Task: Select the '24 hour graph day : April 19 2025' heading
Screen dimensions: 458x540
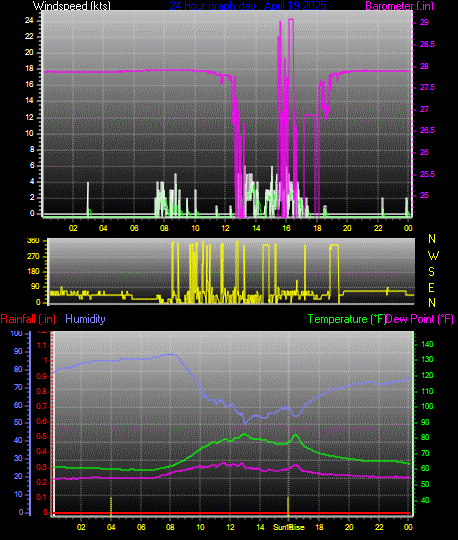Action: (x=248, y=6)
